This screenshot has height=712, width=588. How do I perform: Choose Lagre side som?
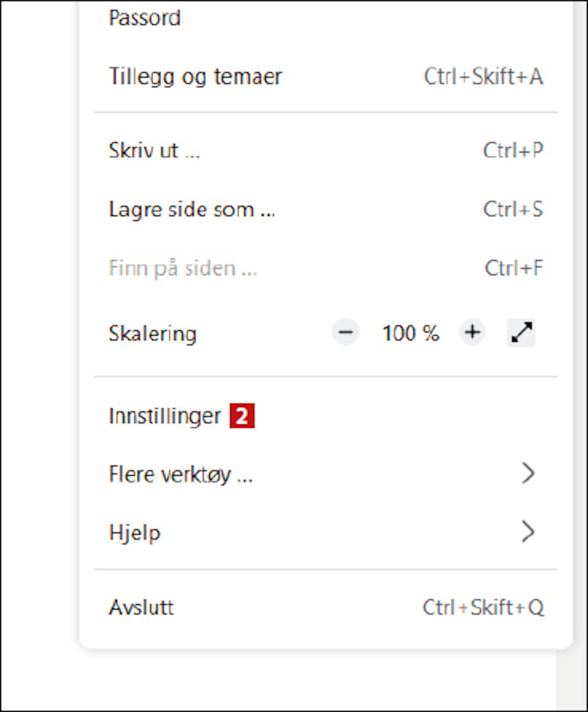192,209
